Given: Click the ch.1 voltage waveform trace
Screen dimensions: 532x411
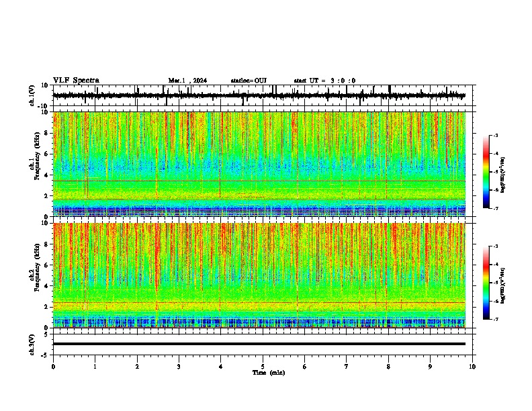Looking at the screenshot, I should point(259,95).
